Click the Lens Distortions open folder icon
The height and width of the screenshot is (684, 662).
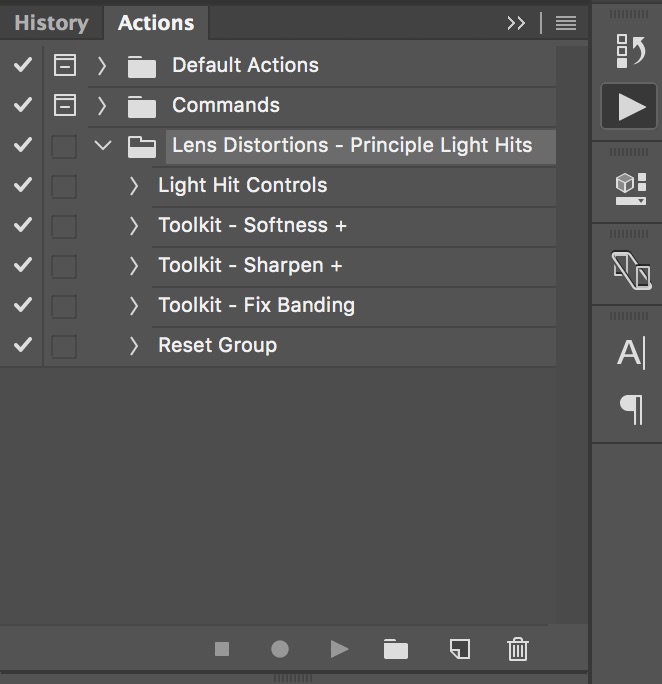click(x=142, y=147)
